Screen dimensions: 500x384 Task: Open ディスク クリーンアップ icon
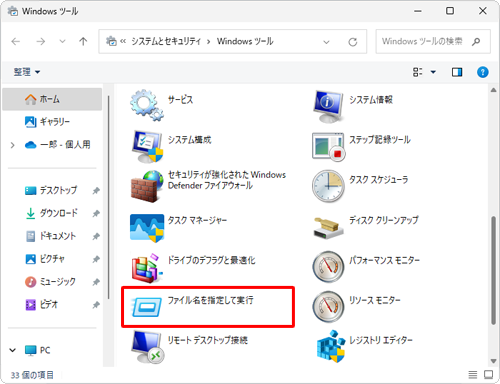pyautogui.click(x=328, y=227)
